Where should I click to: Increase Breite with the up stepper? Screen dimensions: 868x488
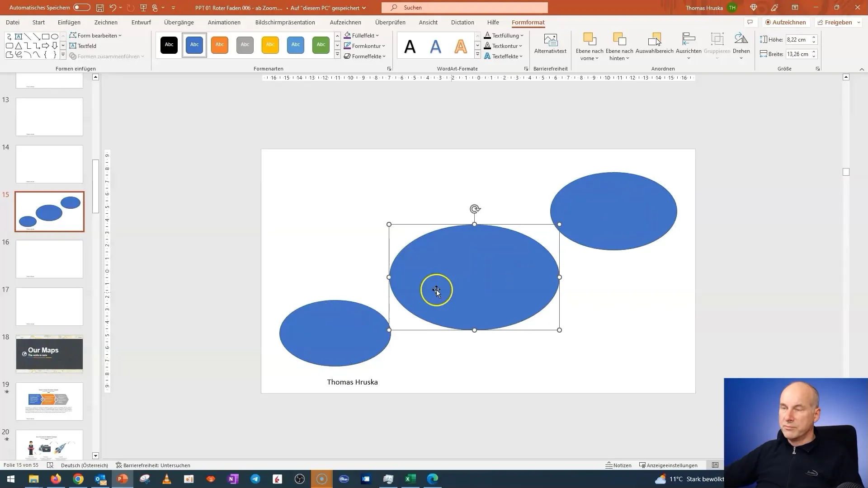point(814,52)
